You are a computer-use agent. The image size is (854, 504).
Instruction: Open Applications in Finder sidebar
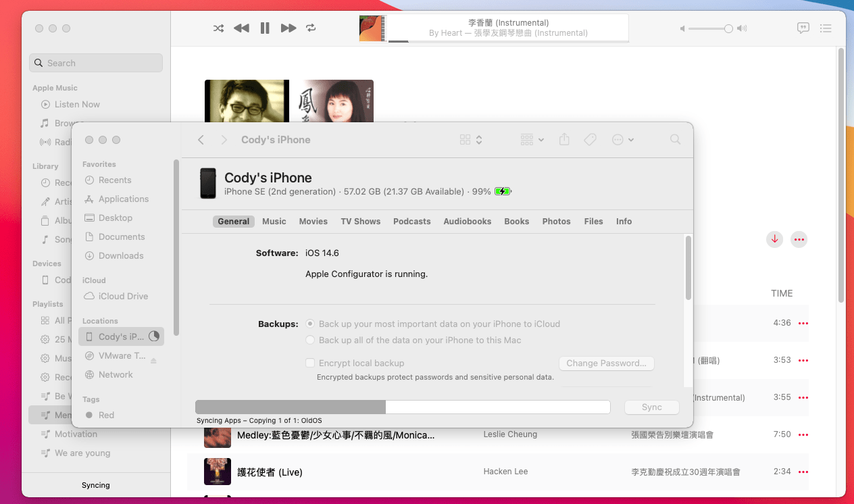click(116, 199)
